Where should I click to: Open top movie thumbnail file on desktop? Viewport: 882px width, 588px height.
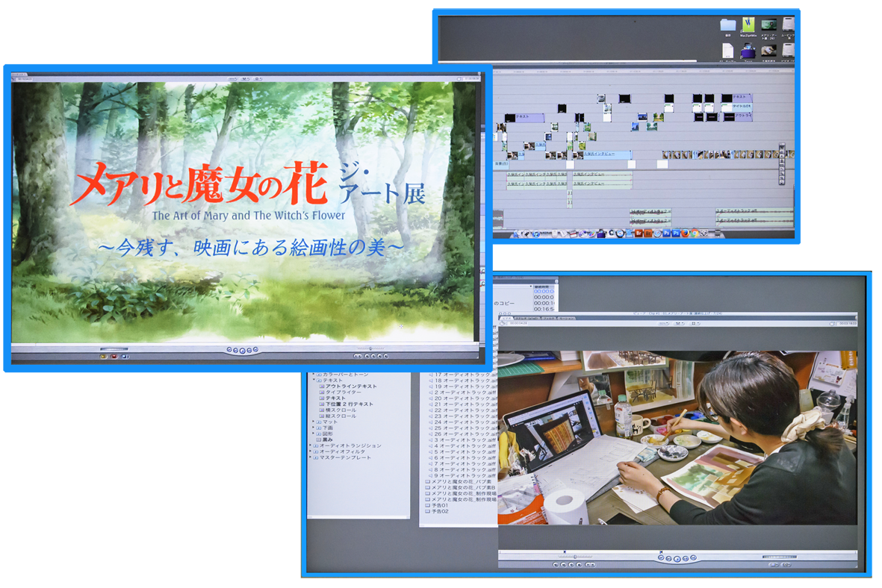(x=768, y=25)
